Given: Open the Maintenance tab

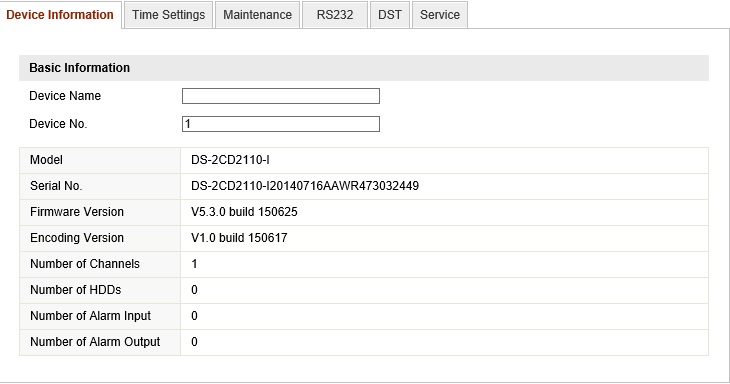Looking at the screenshot, I should (257, 15).
